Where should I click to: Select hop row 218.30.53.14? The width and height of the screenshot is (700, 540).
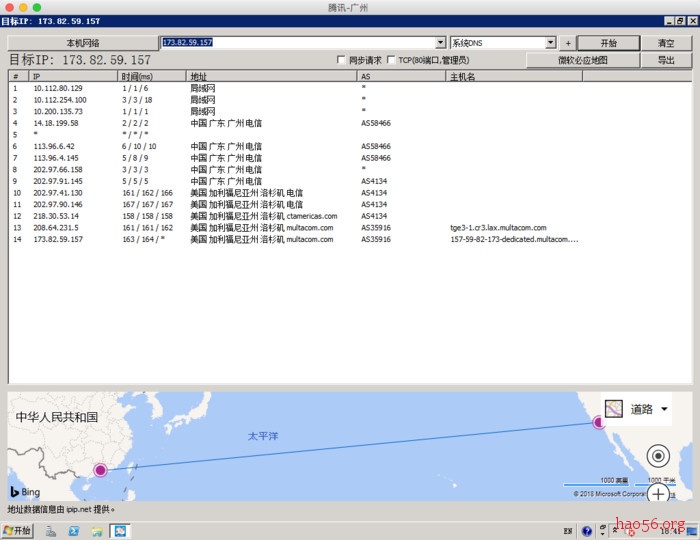click(350, 216)
